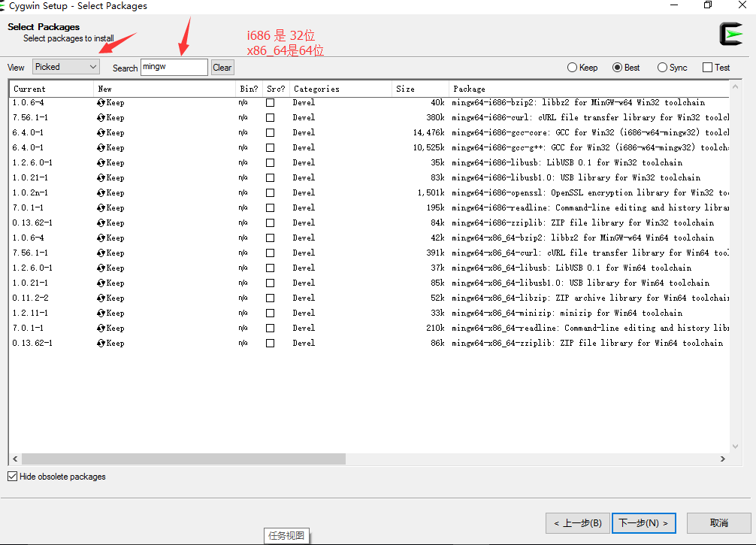Image resolution: width=756 pixels, height=545 pixels.
Task: Tick the Src? checkbox for mingw64-i686-curl
Action: [x=271, y=118]
